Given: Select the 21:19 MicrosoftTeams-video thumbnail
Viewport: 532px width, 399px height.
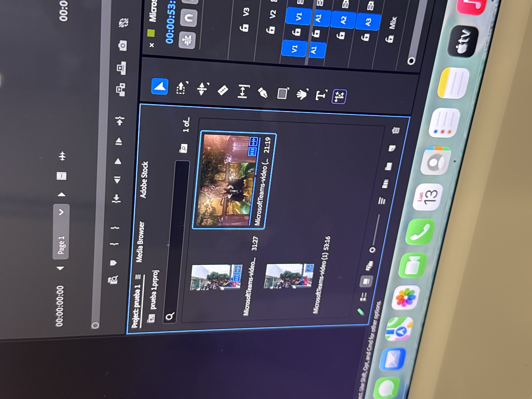Looking at the screenshot, I should (x=234, y=180).
